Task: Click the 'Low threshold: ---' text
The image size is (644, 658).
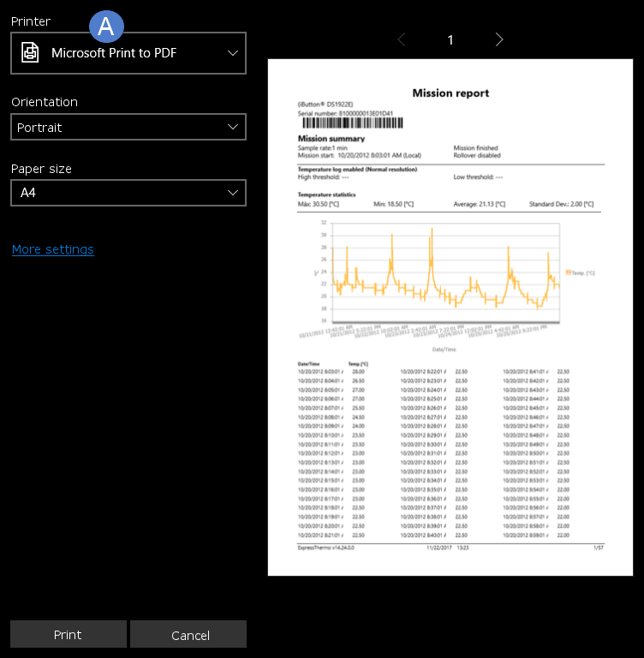Action: pos(478,177)
